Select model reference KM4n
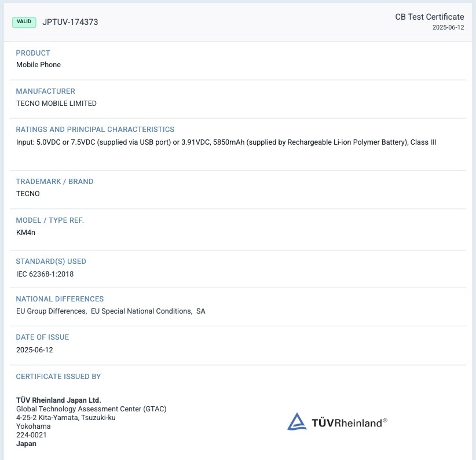 (25, 233)
